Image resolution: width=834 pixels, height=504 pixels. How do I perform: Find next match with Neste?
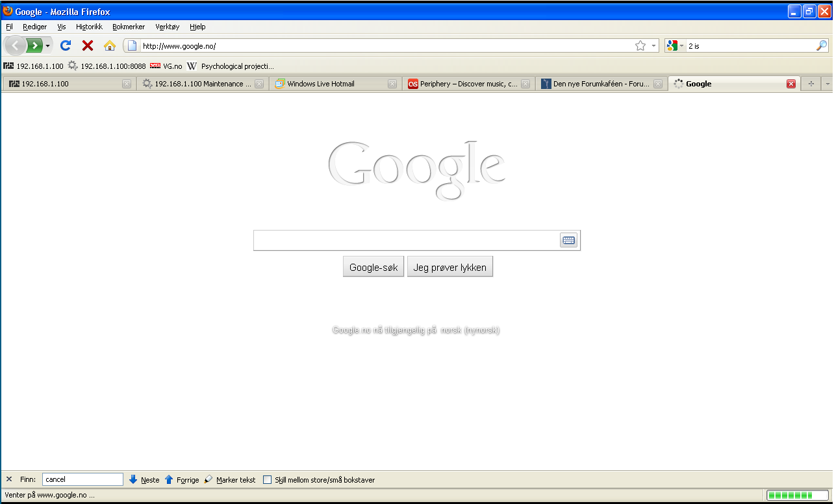pos(144,479)
